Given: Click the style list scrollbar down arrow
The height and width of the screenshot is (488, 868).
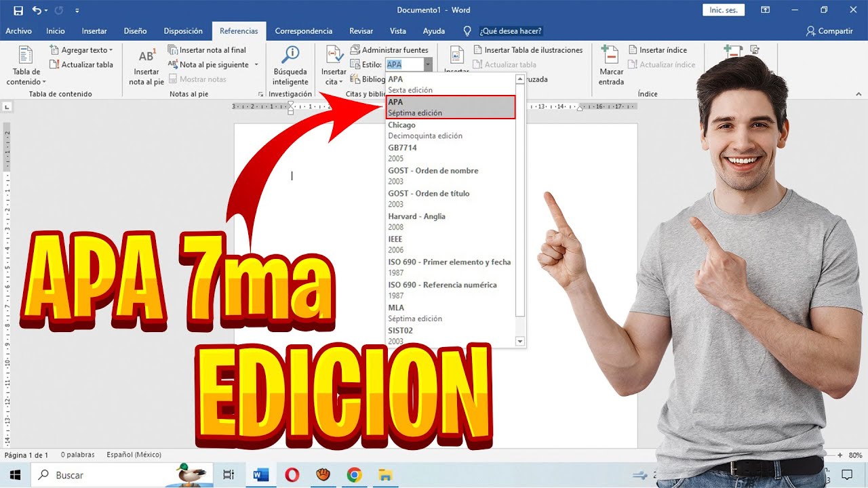Looking at the screenshot, I should 520,342.
